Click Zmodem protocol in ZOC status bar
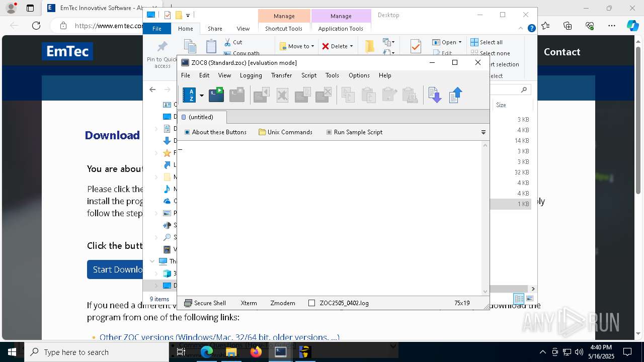This screenshot has height=362, width=644. point(282,303)
